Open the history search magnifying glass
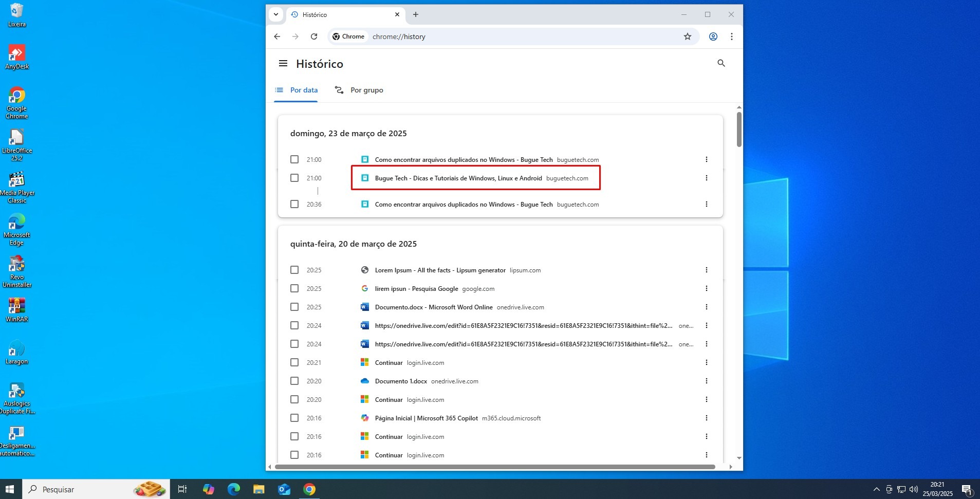980x499 pixels. pyautogui.click(x=720, y=63)
